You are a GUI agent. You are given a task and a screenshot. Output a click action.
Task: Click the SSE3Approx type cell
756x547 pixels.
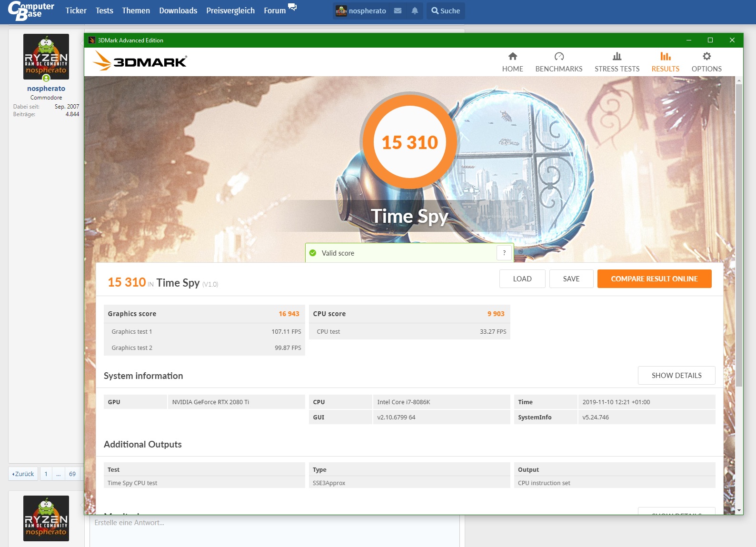pos(409,483)
